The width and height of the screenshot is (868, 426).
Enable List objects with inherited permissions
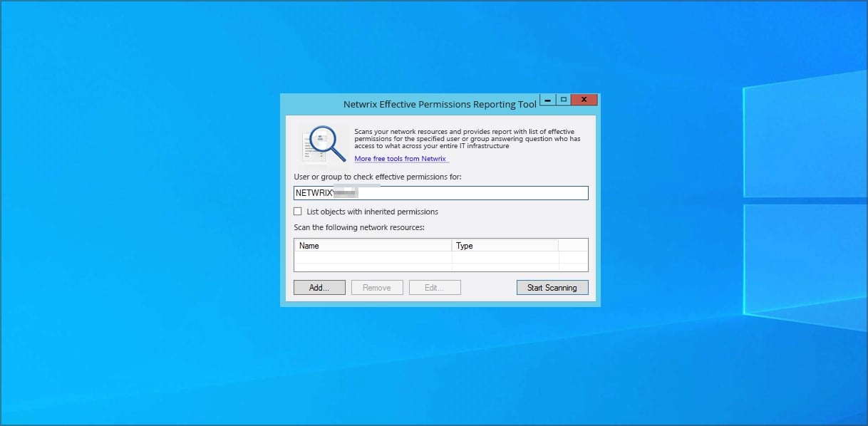click(x=298, y=212)
